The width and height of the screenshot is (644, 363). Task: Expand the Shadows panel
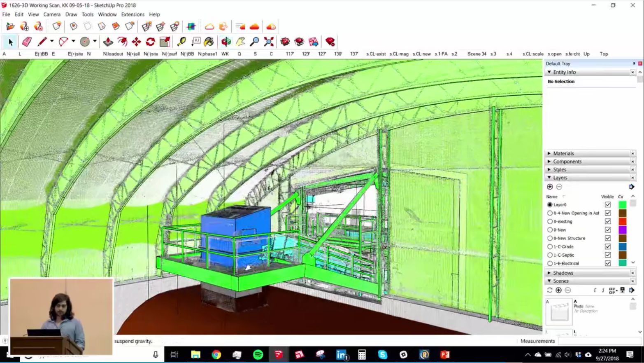coord(563,273)
